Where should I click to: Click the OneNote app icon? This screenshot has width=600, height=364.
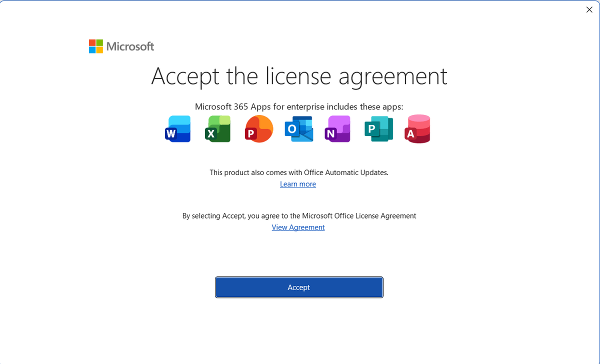coord(338,129)
